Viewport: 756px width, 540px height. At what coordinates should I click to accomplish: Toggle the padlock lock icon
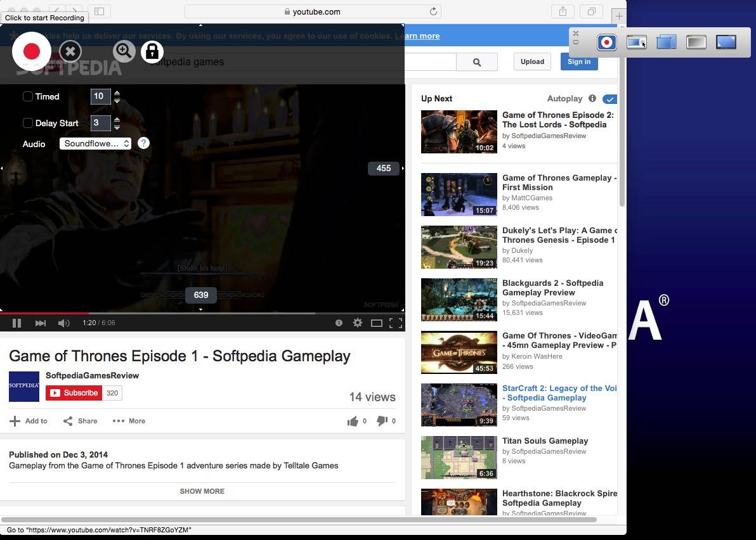(x=152, y=51)
